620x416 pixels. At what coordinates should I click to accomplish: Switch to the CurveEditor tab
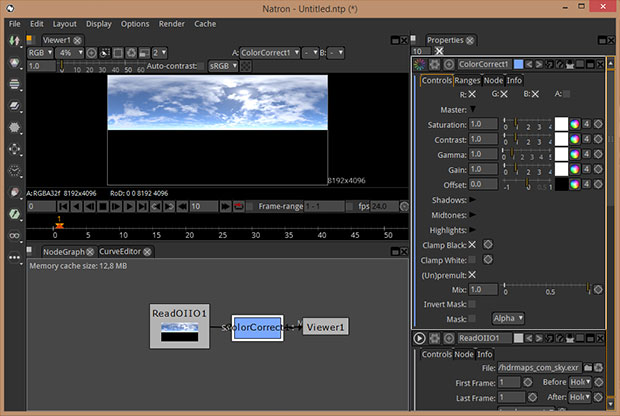[120, 251]
